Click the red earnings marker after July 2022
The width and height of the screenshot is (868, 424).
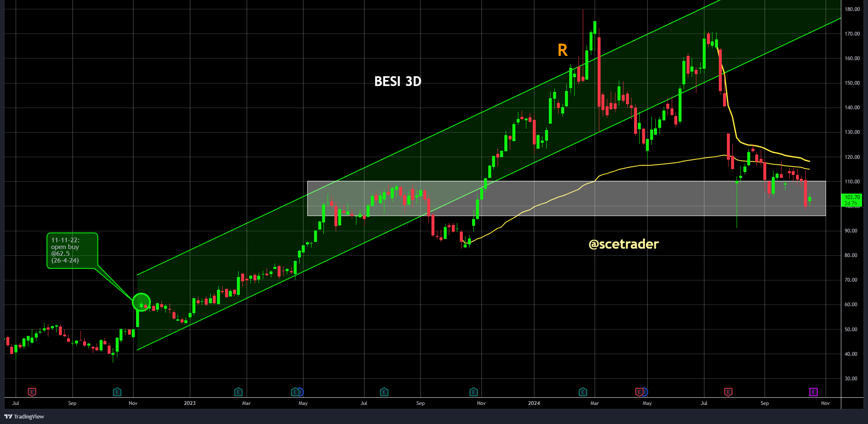tap(32, 392)
